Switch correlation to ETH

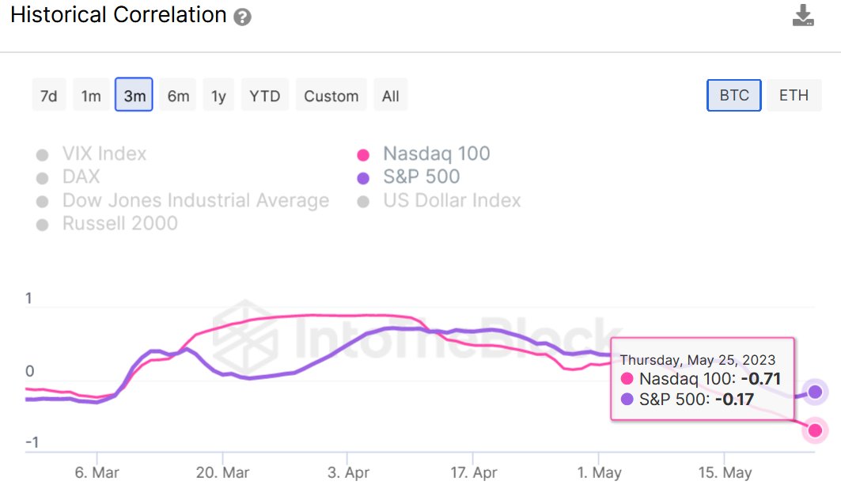(x=794, y=96)
